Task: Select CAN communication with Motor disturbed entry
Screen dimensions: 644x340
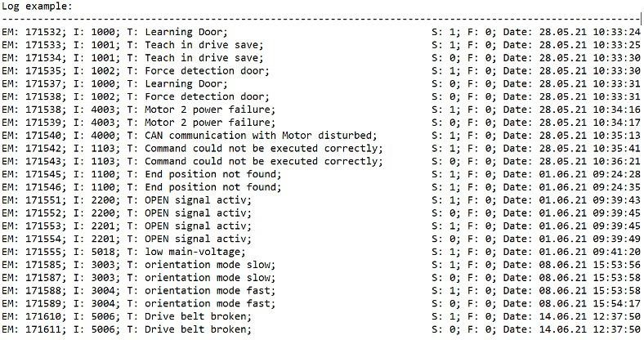Action: [321, 136]
